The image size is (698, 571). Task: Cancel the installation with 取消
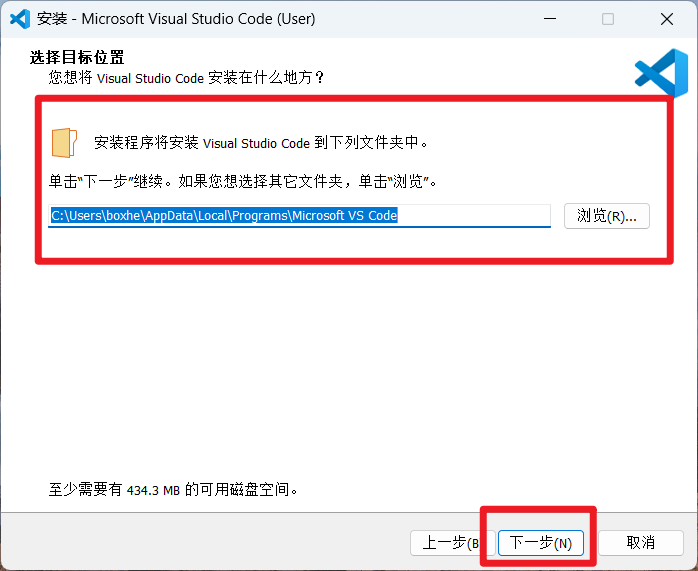[x=641, y=543]
